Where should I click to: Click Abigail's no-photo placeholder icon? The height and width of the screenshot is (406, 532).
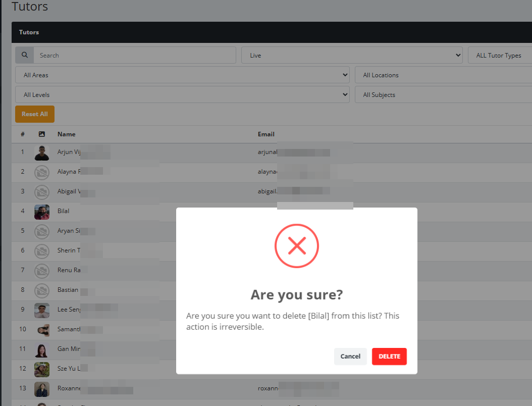click(x=42, y=192)
